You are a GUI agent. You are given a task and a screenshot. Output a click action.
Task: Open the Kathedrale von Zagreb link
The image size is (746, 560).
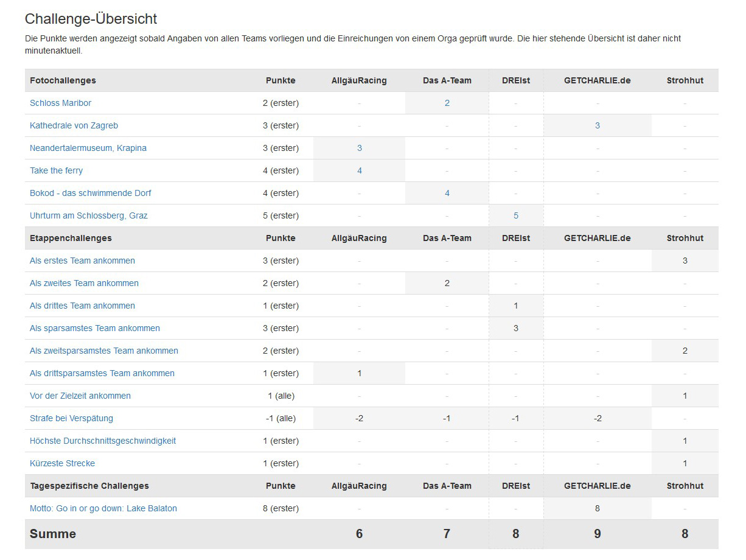tap(74, 125)
